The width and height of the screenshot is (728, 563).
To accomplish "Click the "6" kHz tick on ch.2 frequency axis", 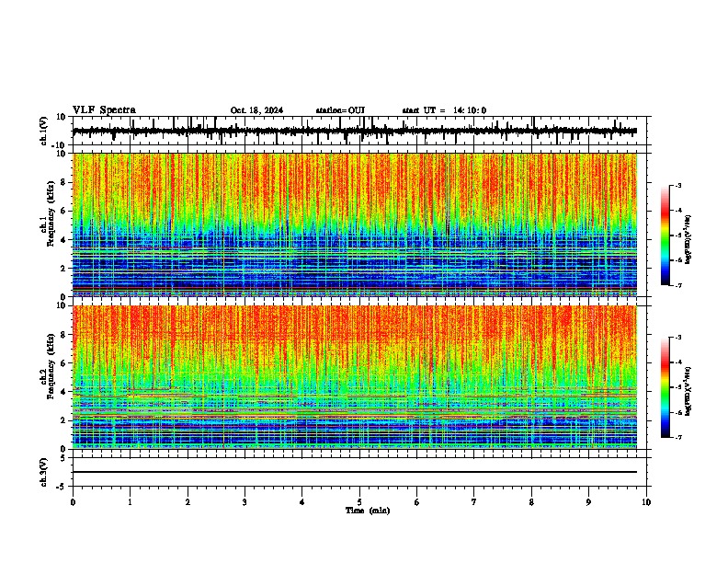I will (x=64, y=362).
